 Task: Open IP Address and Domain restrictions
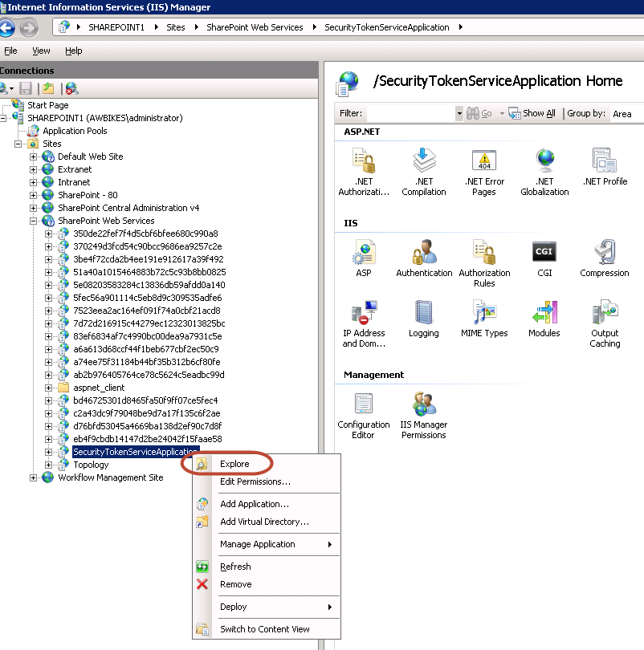pyautogui.click(x=364, y=323)
